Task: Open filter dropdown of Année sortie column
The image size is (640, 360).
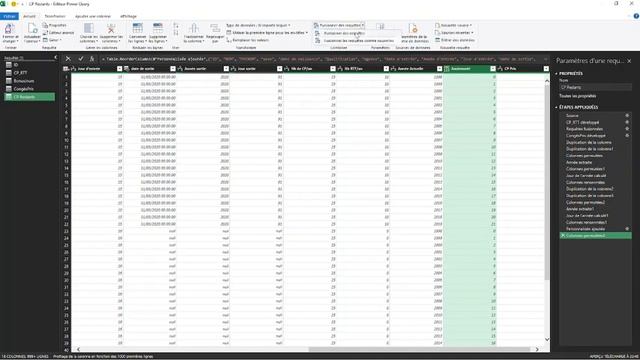Action: 226,69
